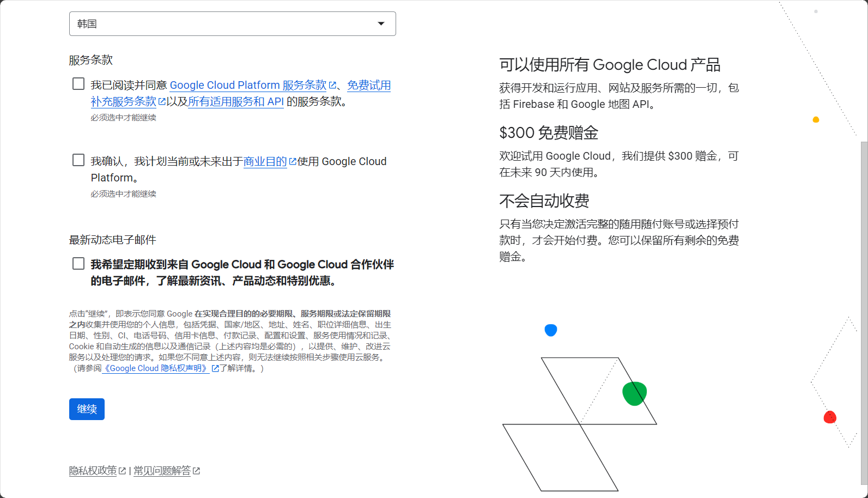Click external-link icon after 隐私权声明

click(215, 368)
